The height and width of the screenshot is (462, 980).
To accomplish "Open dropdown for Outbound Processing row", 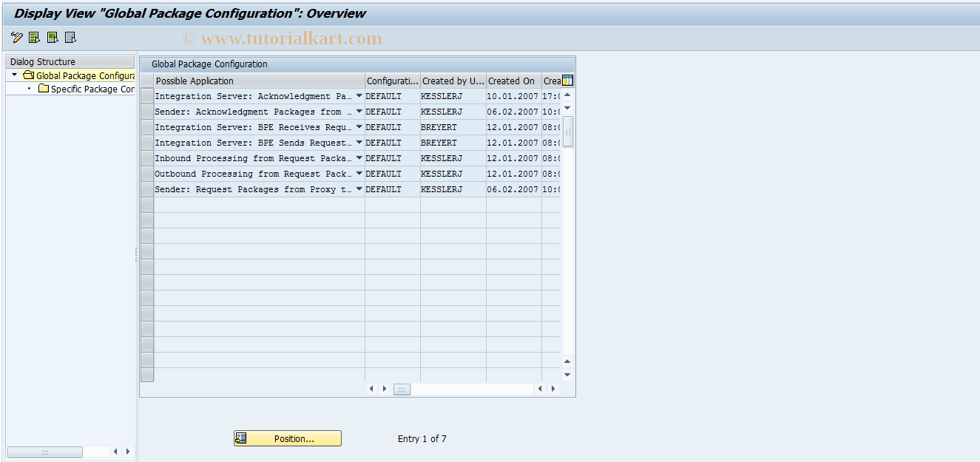I will click(x=359, y=174).
